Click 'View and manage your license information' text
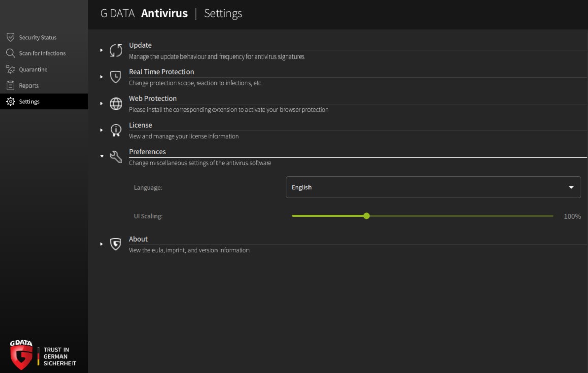This screenshot has width=588, height=373. coord(184,136)
